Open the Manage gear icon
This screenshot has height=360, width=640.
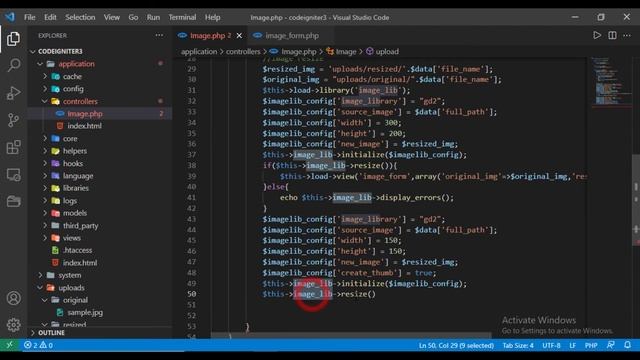tap(13, 325)
